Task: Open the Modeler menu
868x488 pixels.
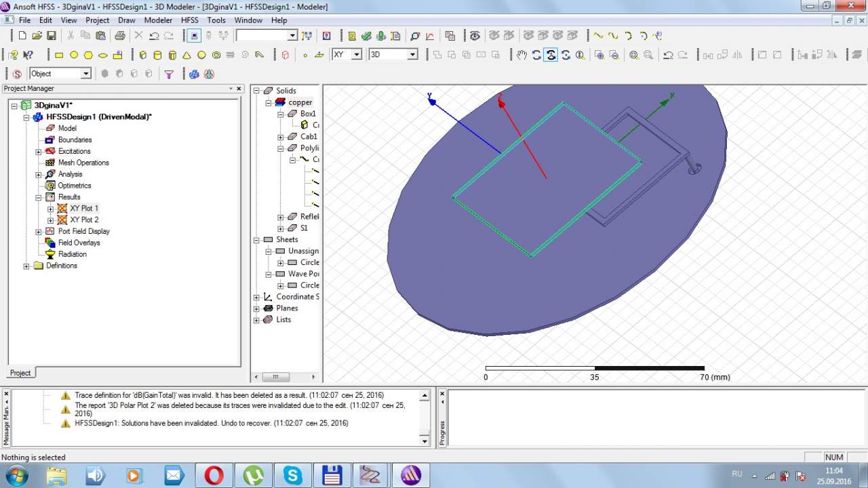Action: (158, 20)
